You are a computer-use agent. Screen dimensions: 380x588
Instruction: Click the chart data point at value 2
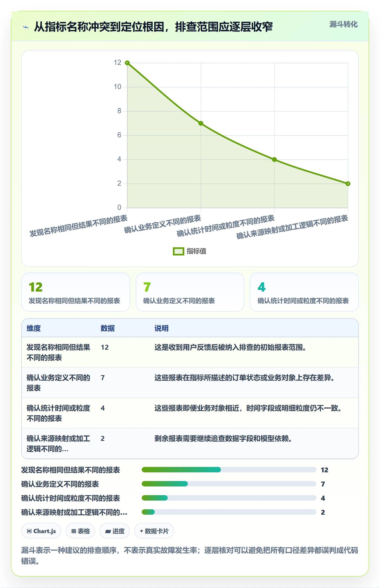[348, 184]
